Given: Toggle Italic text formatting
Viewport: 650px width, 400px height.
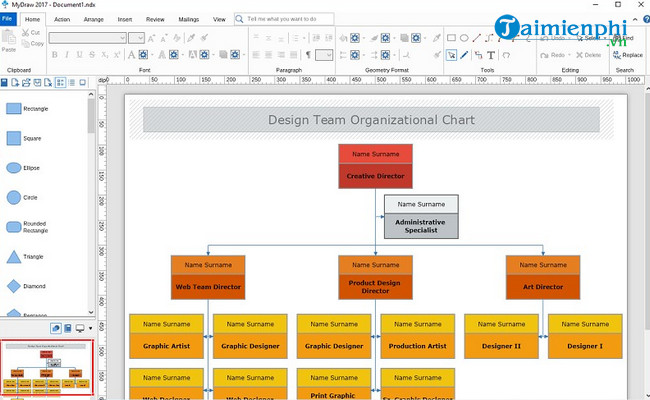Looking at the screenshot, I should (66, 55).
